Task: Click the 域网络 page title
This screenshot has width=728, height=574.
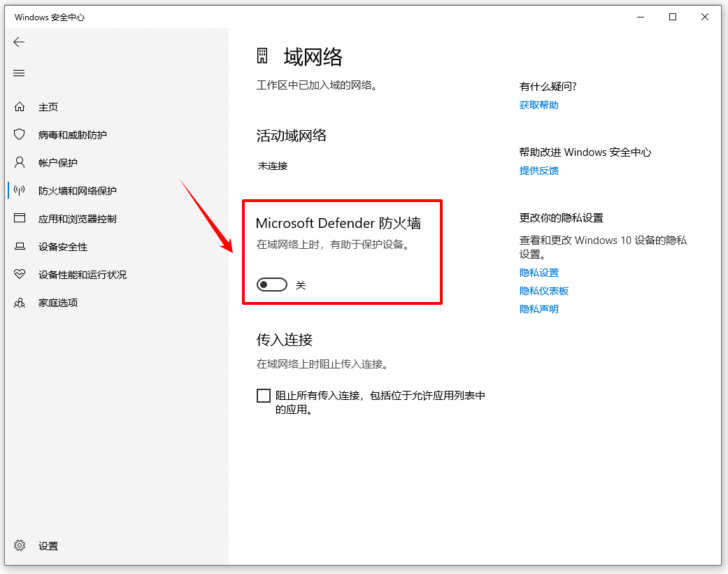Action: 313,57
